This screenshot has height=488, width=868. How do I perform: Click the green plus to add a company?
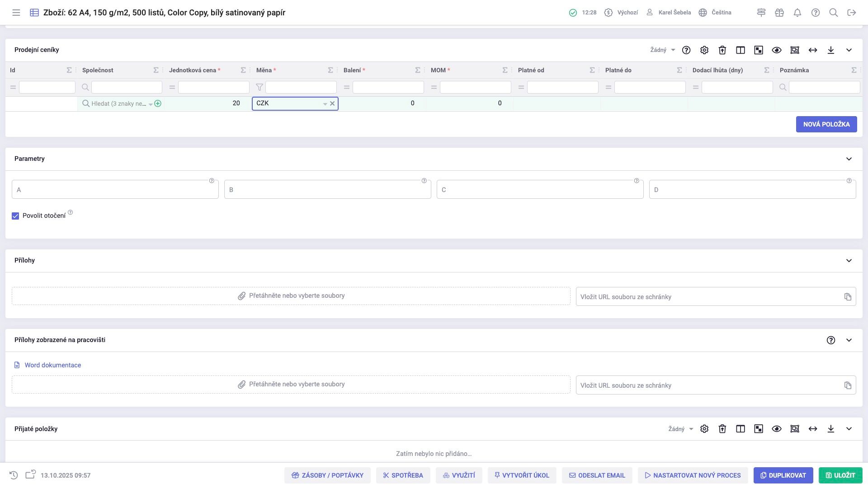pos(158,103)
